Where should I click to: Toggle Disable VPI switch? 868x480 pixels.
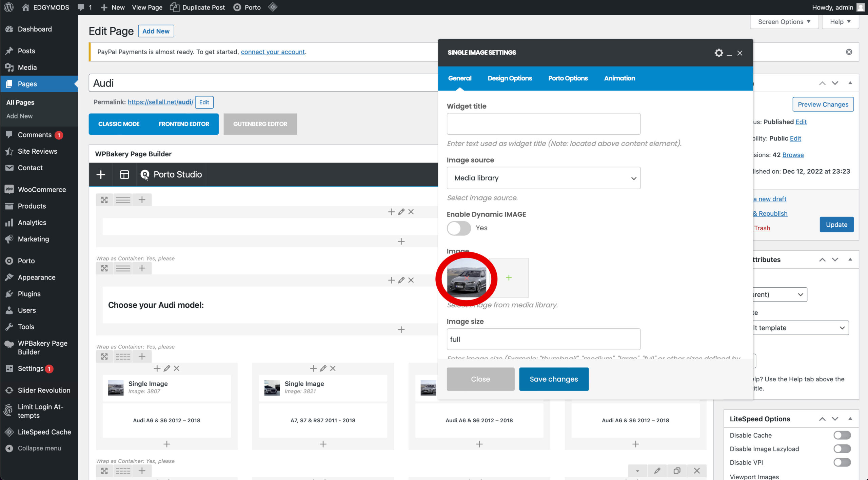pos(842,462)
